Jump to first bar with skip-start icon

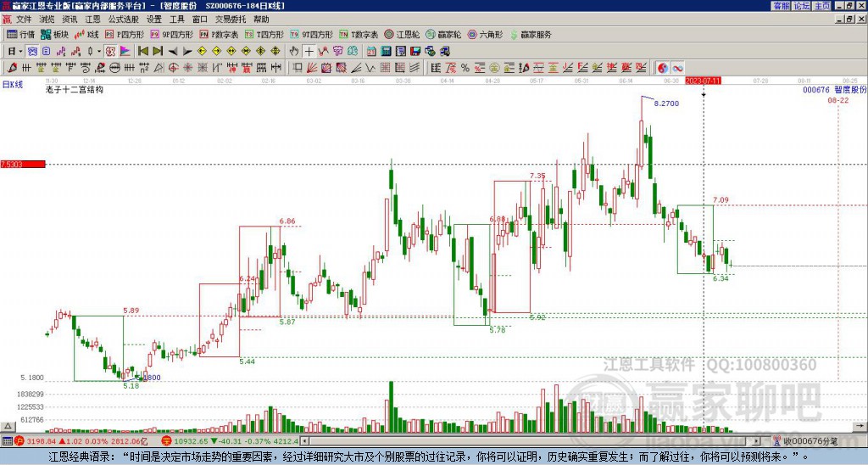(x=142, y=52)
